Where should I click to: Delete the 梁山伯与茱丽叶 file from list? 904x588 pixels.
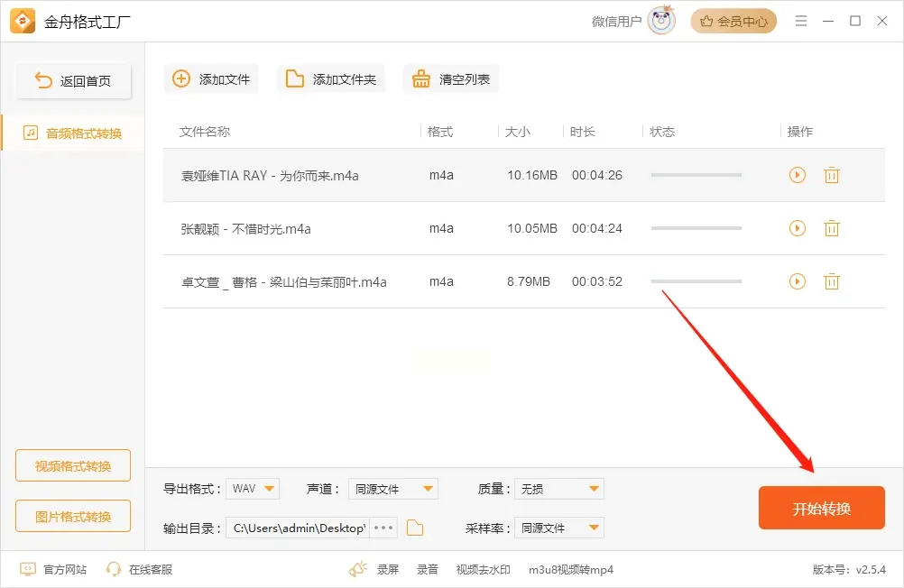[x=832, y=281]
